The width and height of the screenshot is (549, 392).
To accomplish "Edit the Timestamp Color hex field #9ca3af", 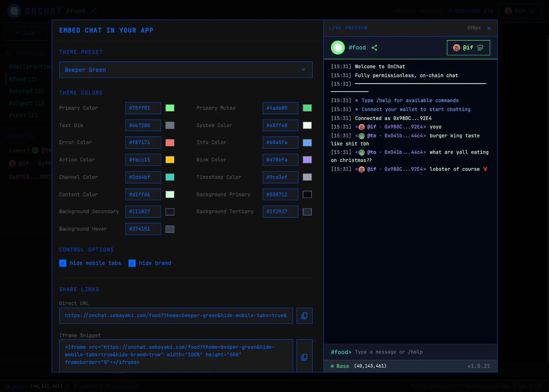I will (x=280, y=177).
